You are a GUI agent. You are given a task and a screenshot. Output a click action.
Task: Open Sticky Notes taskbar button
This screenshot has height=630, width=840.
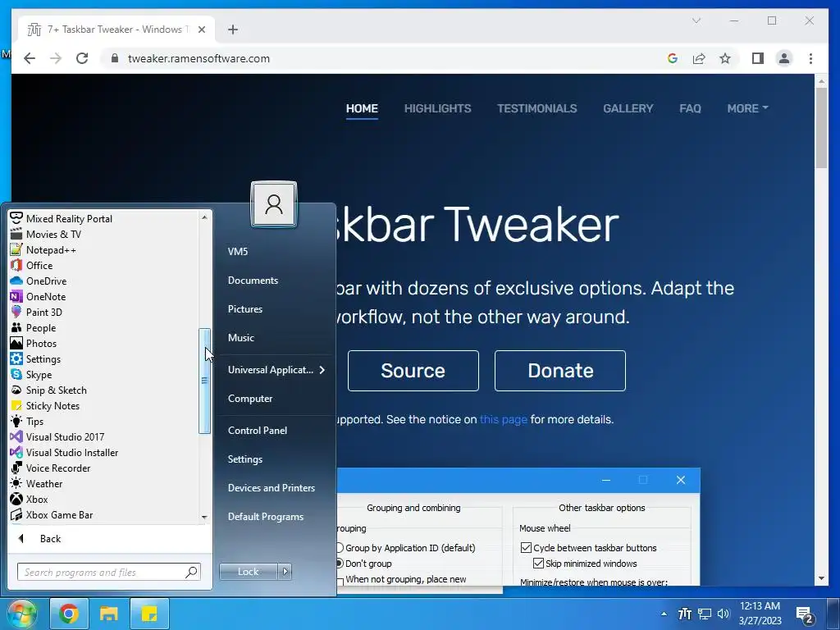click(149, 614)
